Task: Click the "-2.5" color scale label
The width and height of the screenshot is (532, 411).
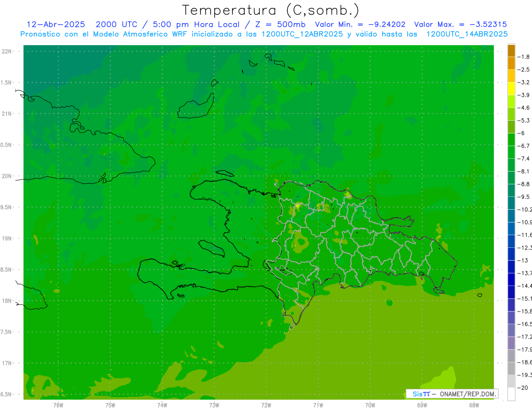Action: point(523,70)
